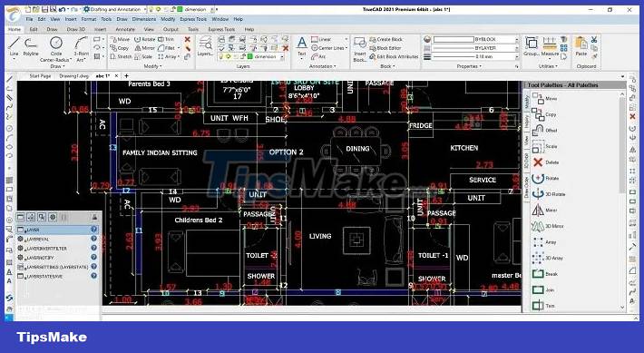Click Delete in Tool Palettes
Image resolution: width=644 pixels, height=353 pixels.
[x=546, y=162]
